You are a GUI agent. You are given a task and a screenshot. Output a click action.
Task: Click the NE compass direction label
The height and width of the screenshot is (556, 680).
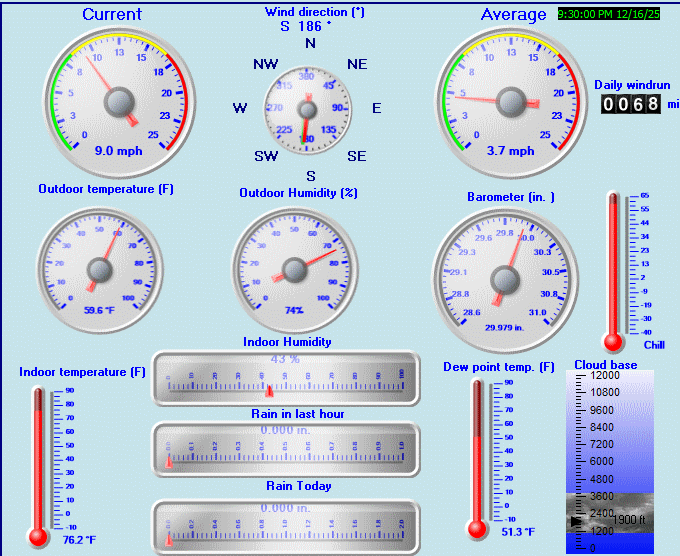(x=357, y=64)
